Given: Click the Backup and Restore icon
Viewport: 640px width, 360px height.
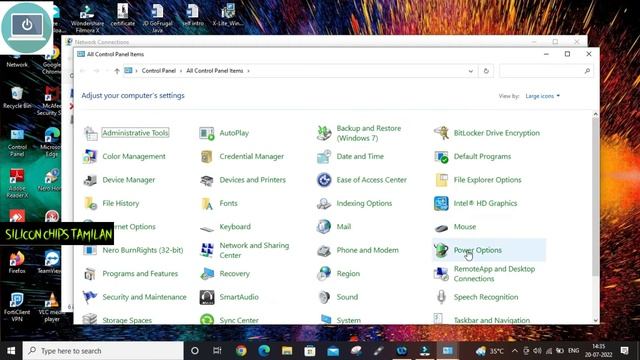Looking at the screenshot, I should click(324, 133).
